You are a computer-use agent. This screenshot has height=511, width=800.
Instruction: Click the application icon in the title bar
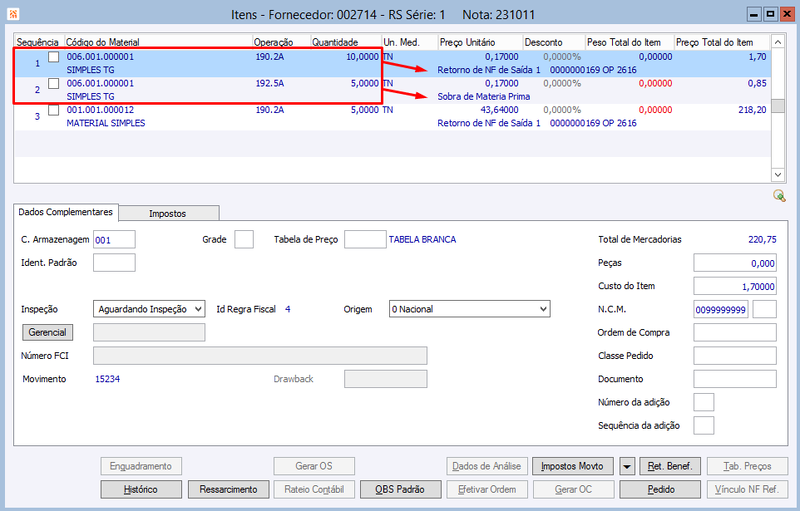(13, 14)
